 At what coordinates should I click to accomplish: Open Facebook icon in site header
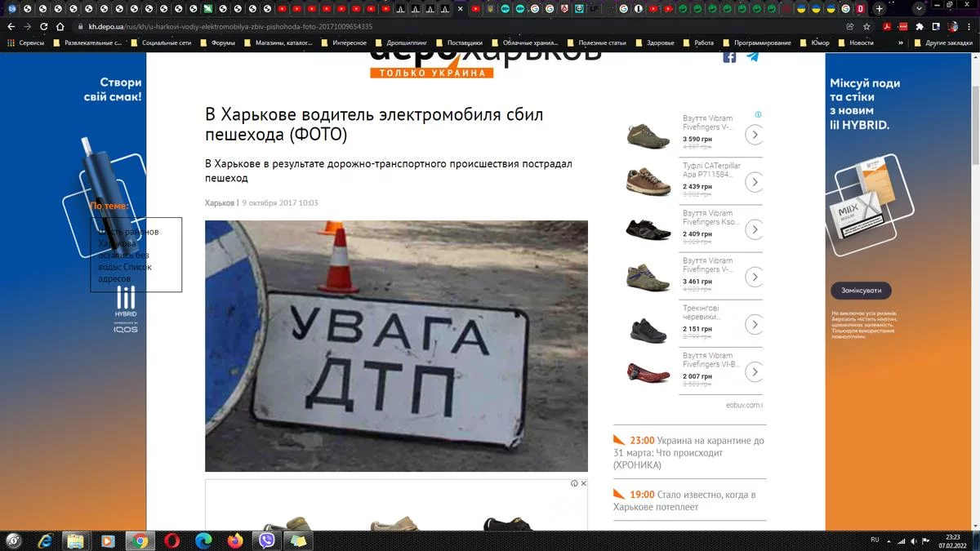[729, 56]
